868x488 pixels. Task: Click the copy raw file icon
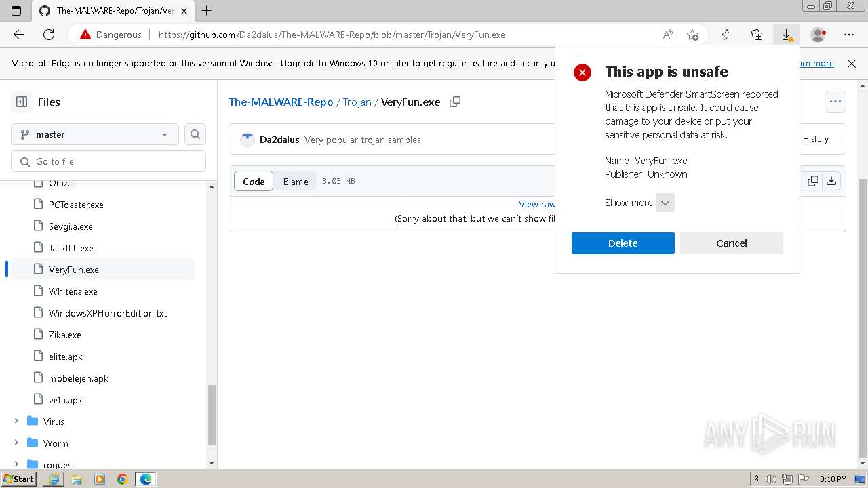[812, 181]
